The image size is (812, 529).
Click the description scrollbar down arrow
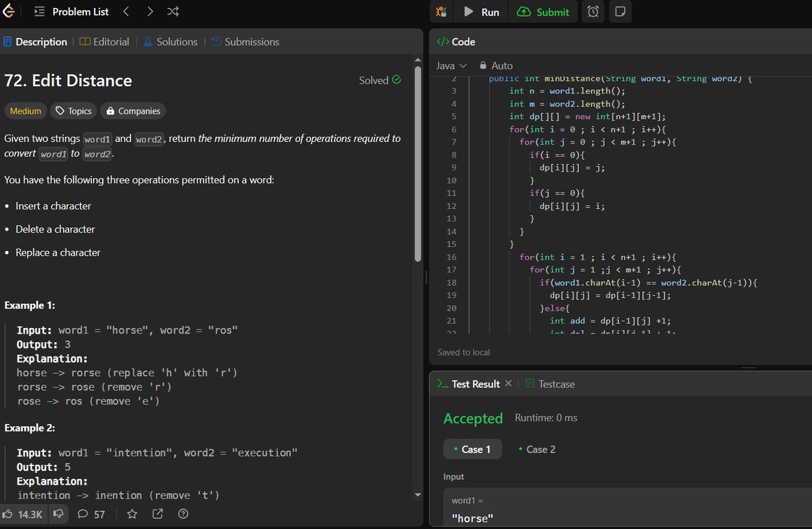pos(418,495)
